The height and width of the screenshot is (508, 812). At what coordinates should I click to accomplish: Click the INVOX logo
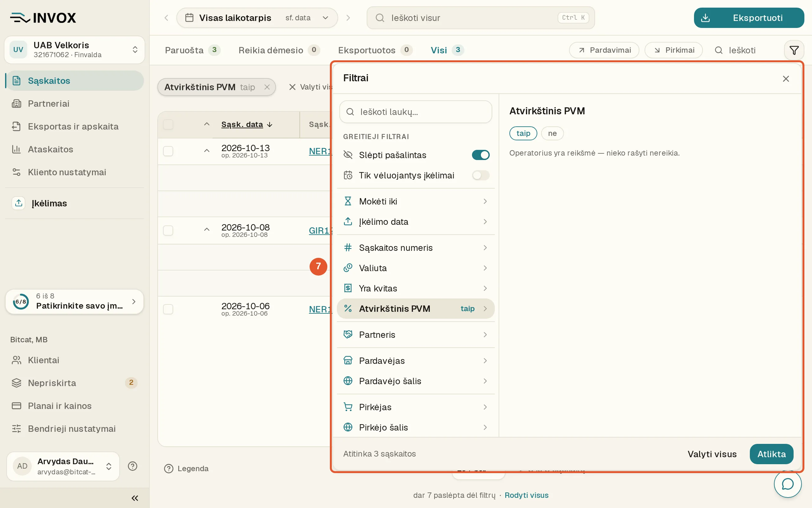click(x=43, y=18)
